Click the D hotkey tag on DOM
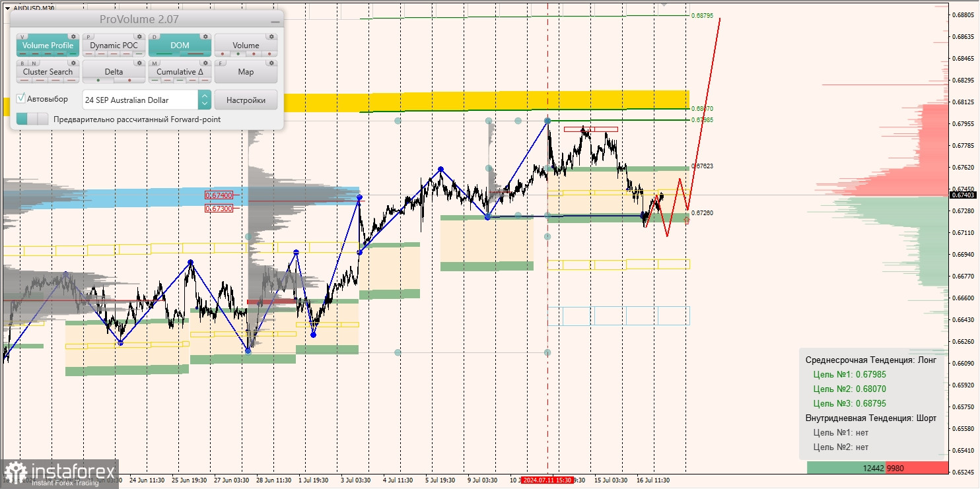 [x=155, y=37]
